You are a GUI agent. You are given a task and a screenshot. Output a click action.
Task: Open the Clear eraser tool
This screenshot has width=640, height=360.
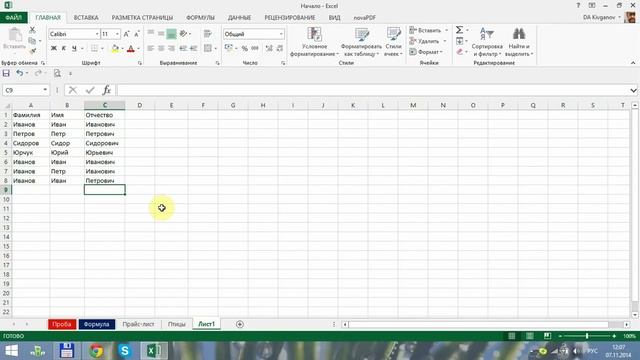pyautogui.click(x=460, y=51)
